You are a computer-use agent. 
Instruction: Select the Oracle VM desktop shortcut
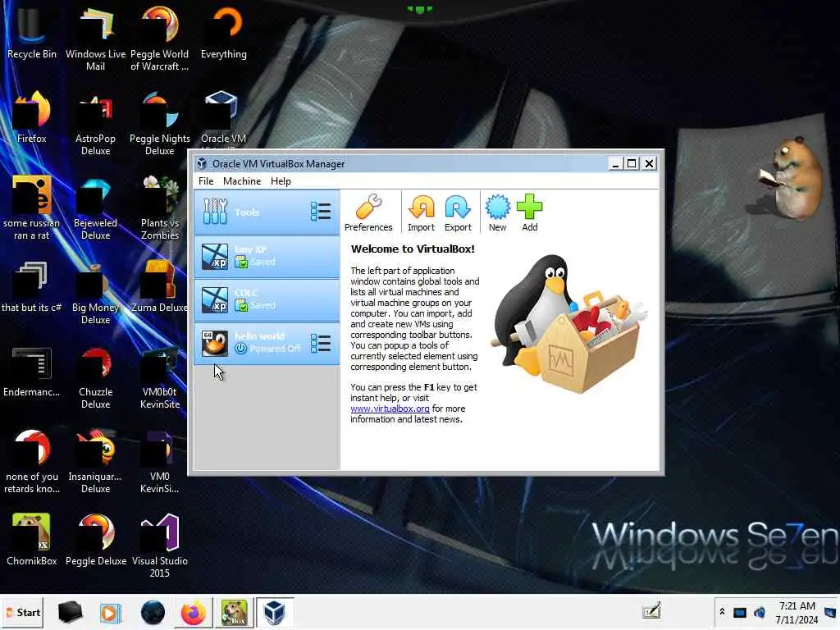pos(221,118)
